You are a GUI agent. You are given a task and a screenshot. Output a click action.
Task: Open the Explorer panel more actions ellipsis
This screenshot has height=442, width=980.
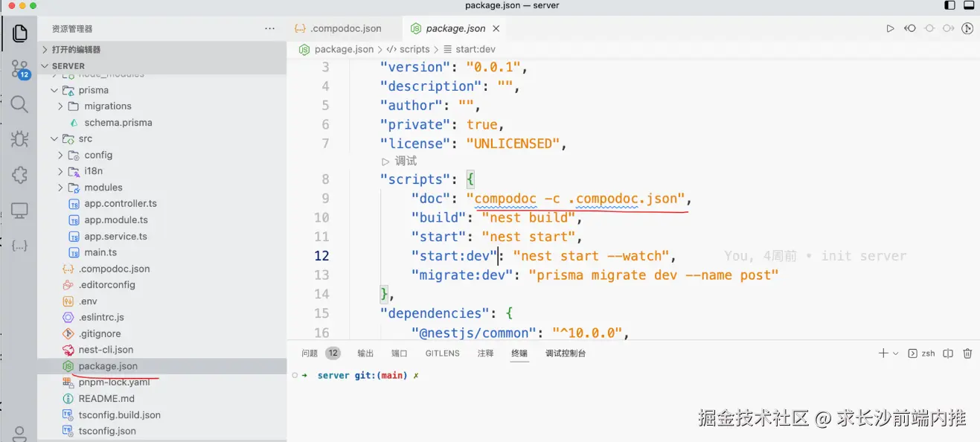point(269,28)
